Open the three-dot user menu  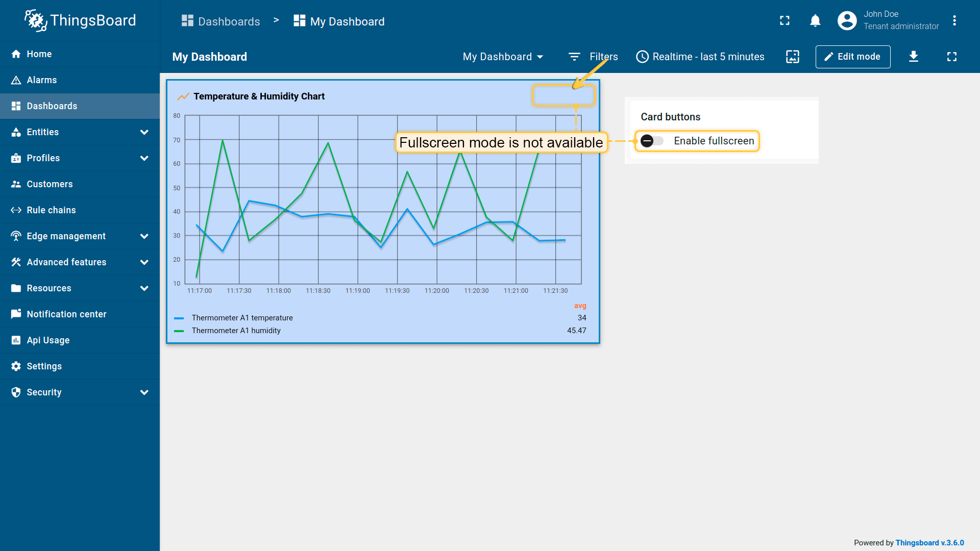(954, 20)
